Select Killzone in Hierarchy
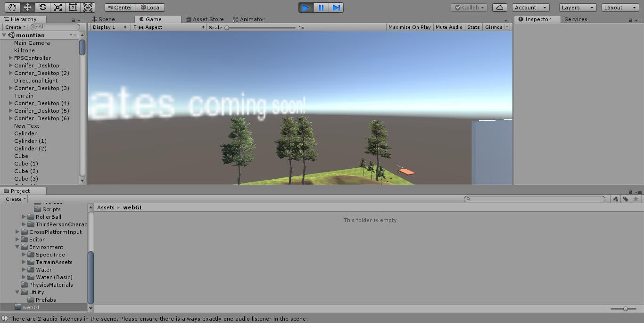This screenshot has width=644, height=323. (x=24, y=50)
